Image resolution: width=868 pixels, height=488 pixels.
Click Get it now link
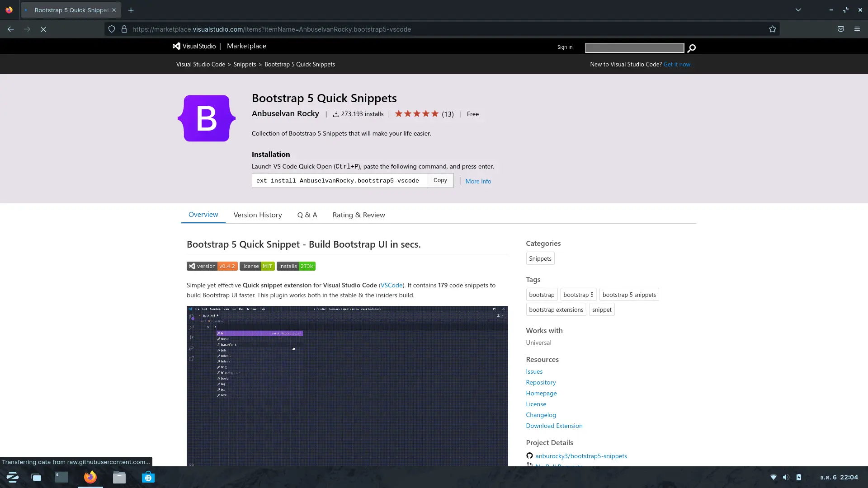point(677,64)
